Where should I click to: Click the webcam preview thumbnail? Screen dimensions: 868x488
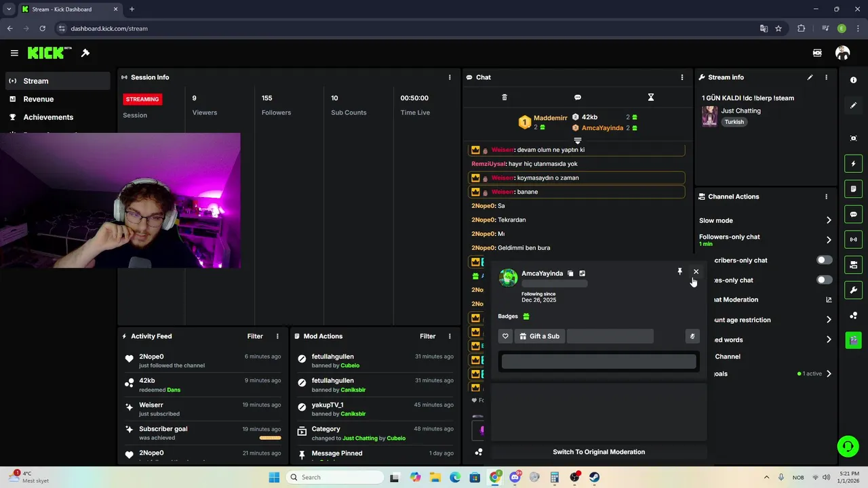(x=120, y=201)
